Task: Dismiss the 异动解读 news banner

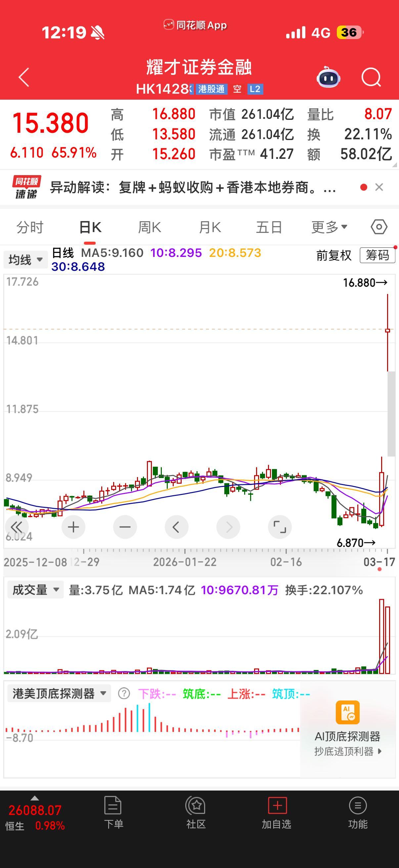Action: click(379, 187)
